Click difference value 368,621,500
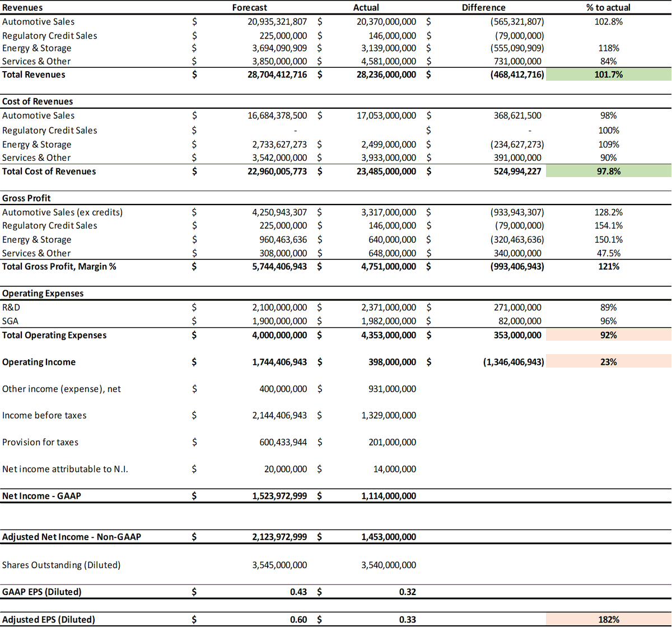This screenshot has height=627, width=672. tap(517, 115)
